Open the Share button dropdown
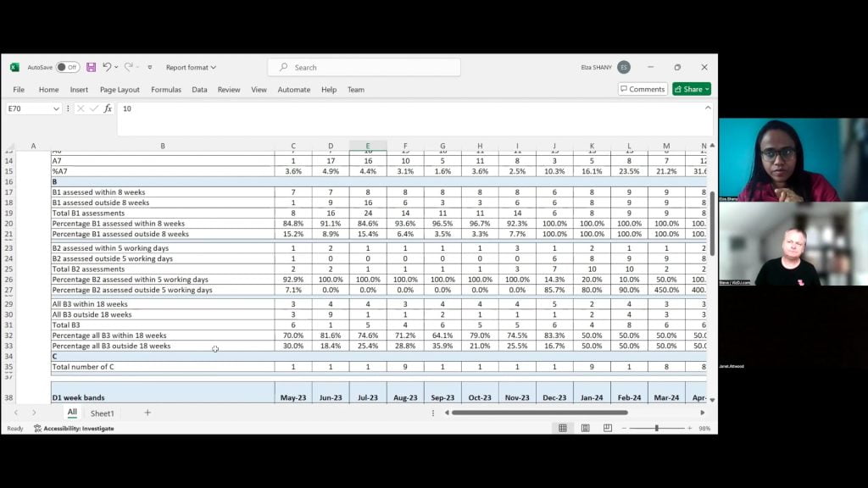The height and width of the screenshot is (488, 868). pyautogui.click(x=706, y=89)
